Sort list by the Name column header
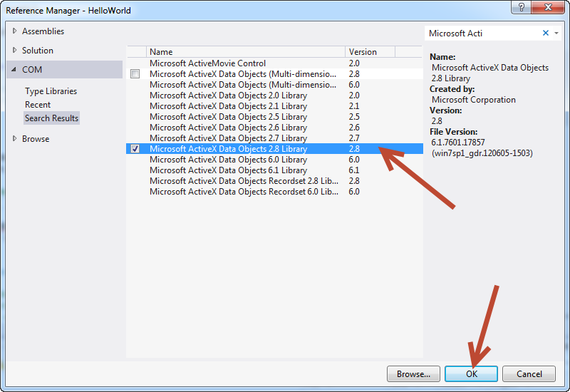 (x=246, y=51)
